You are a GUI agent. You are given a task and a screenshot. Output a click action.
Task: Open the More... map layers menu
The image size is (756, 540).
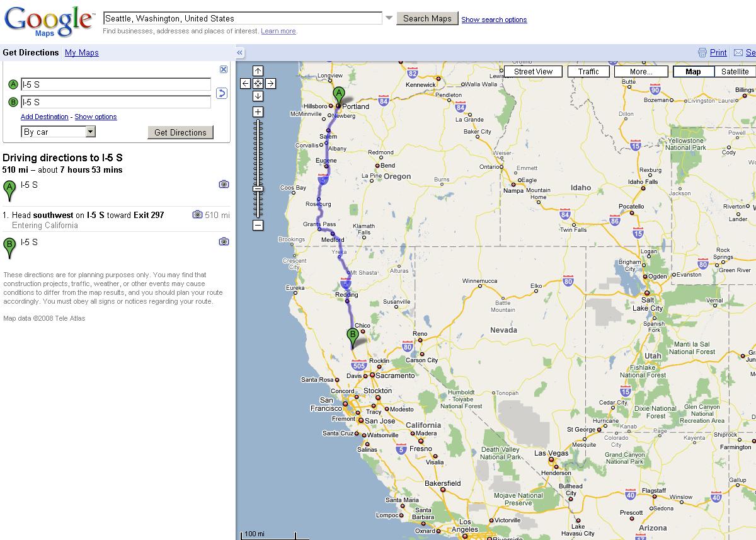pyautogui.click(x=641, y=71)
